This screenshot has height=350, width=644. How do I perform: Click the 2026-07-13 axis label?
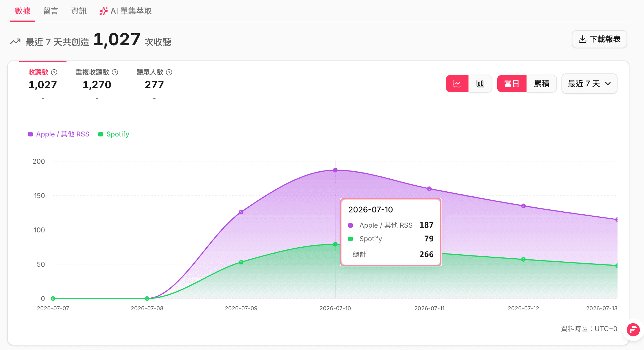(602, 308)
